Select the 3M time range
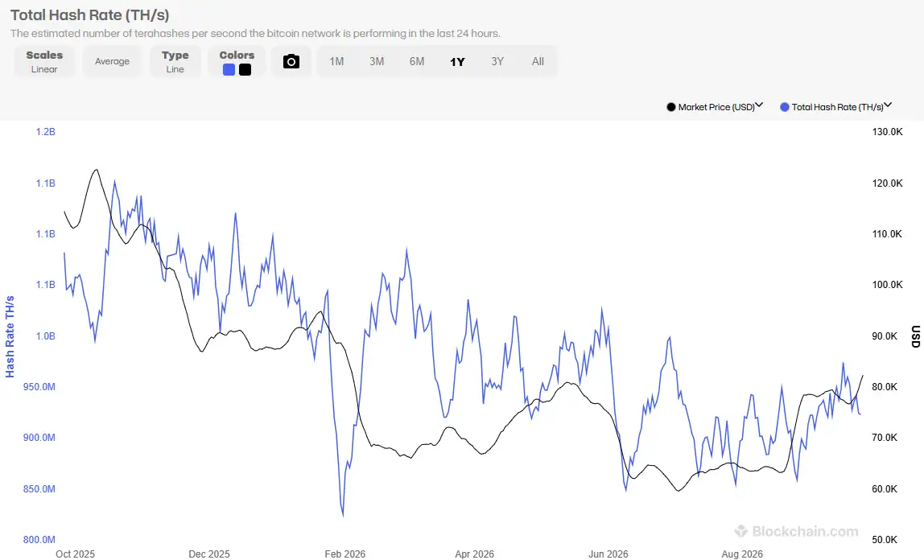 (x=377, y=61)
